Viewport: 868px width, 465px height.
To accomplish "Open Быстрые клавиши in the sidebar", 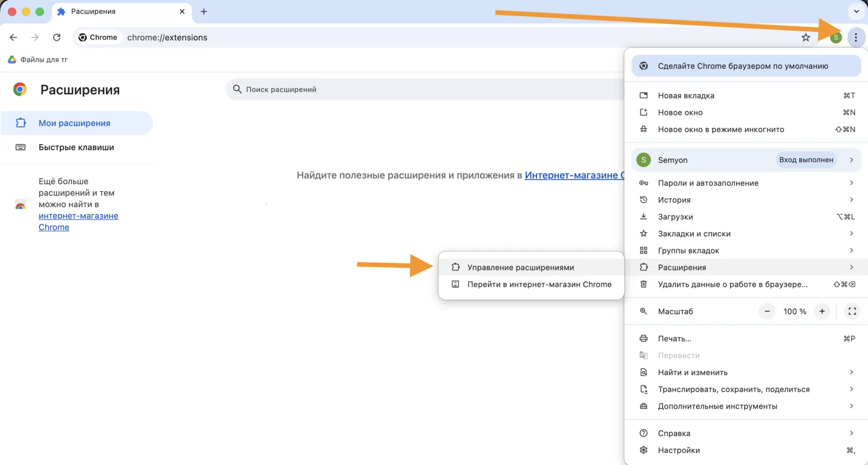I will pos(76,147).
